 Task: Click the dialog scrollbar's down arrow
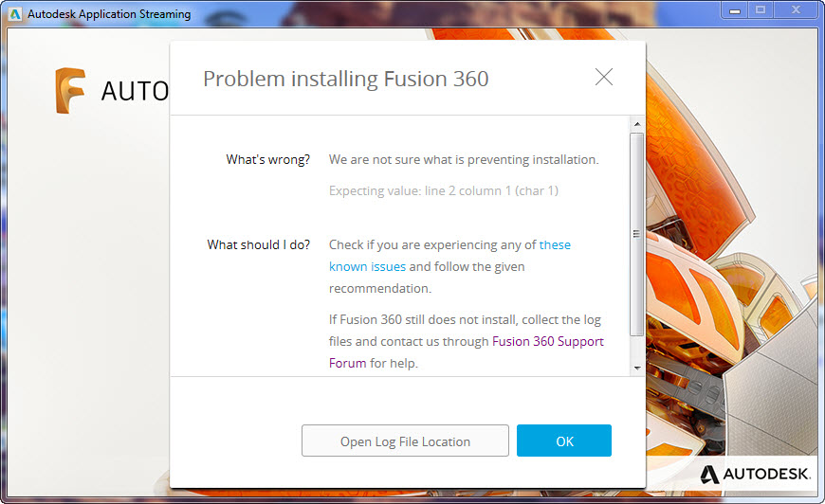coord(636,368)
